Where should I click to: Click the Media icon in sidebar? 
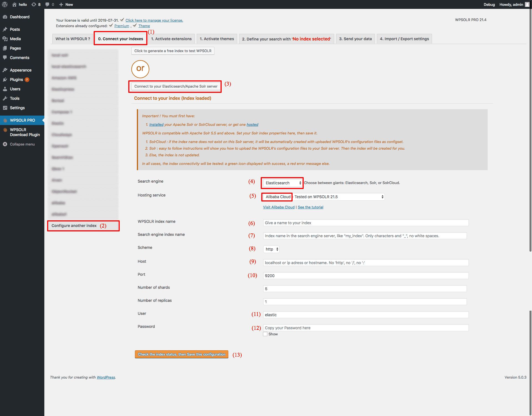(x=5, y=39)
